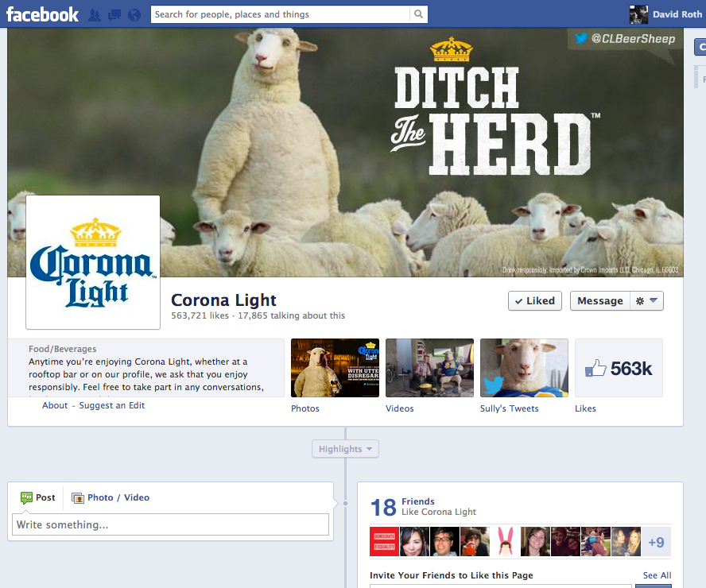
Task: Click the search magnifier button
Action: (x=418, y=14)
